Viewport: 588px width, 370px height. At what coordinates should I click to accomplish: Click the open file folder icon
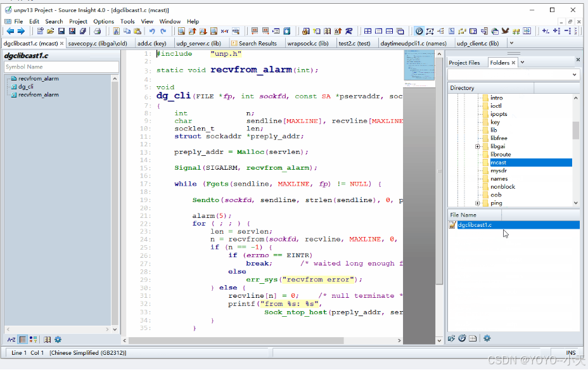[50, 31]
